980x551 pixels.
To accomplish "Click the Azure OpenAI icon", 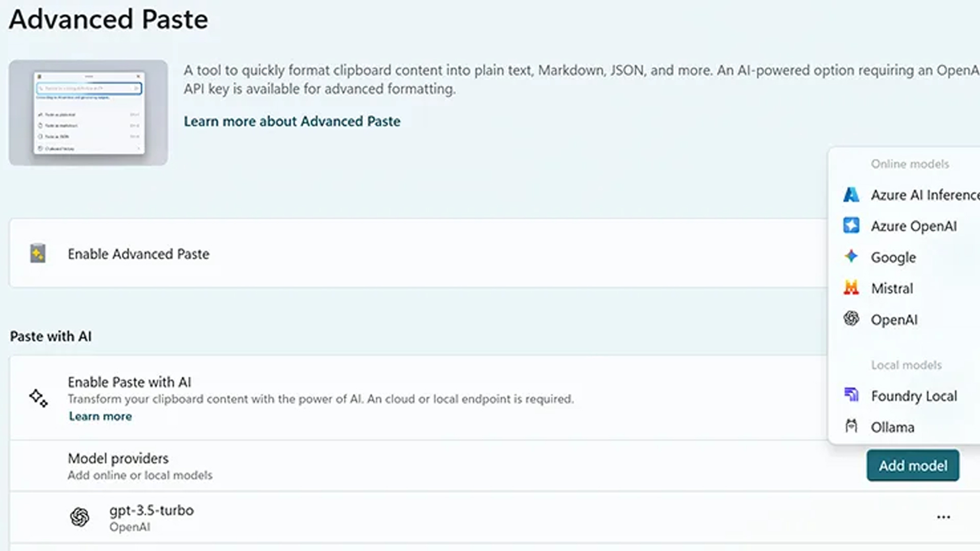I will click(851, 226).
